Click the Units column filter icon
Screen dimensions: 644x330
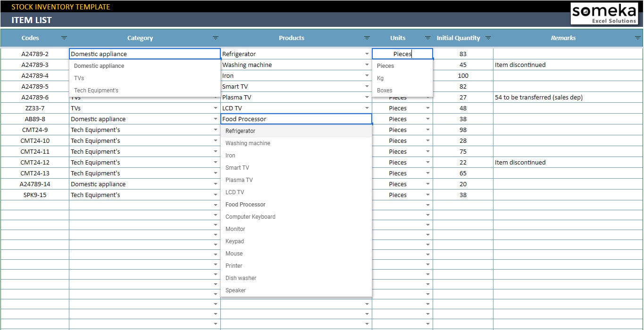(x=427, y=38)
